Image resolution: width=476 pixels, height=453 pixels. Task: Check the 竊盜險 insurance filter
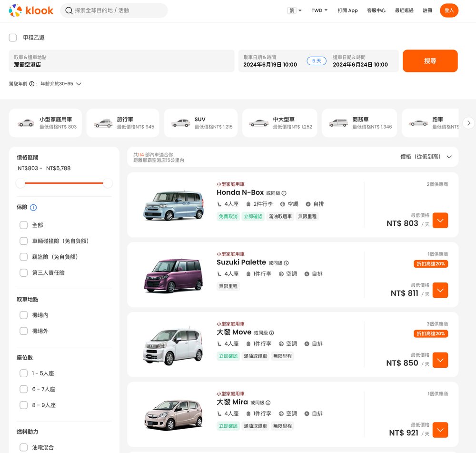[x=23, y=257]
